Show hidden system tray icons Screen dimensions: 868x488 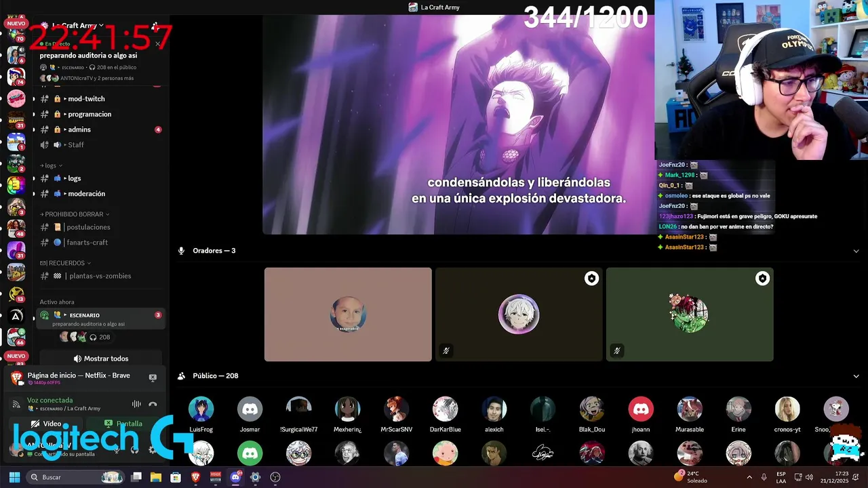point(749,477)
